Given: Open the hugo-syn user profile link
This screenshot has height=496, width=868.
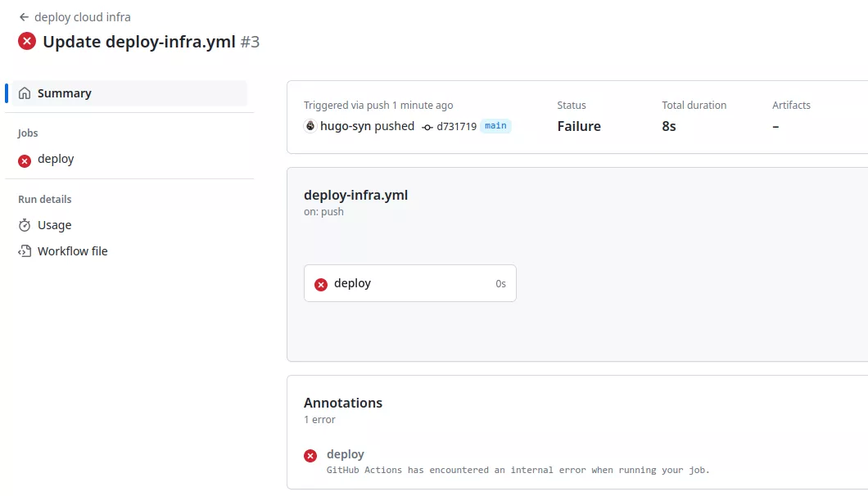Looking at the screenshot, I should click(x=344, y=126).
